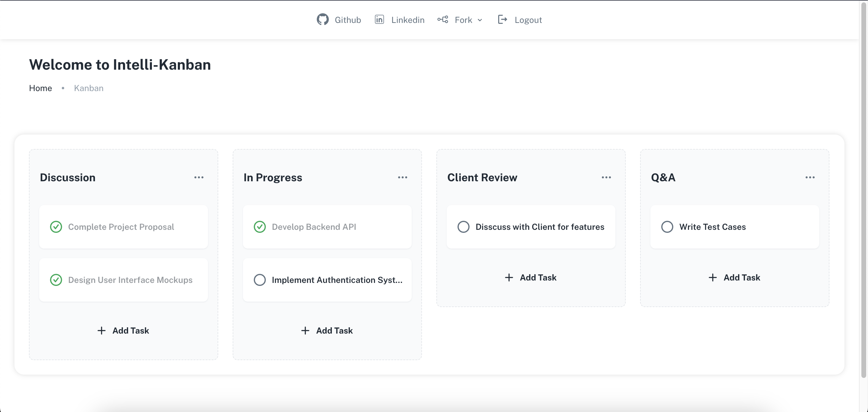The image size is (868, 412).
Task: Open the Linkedin profile icon
Action: point(379,20)
